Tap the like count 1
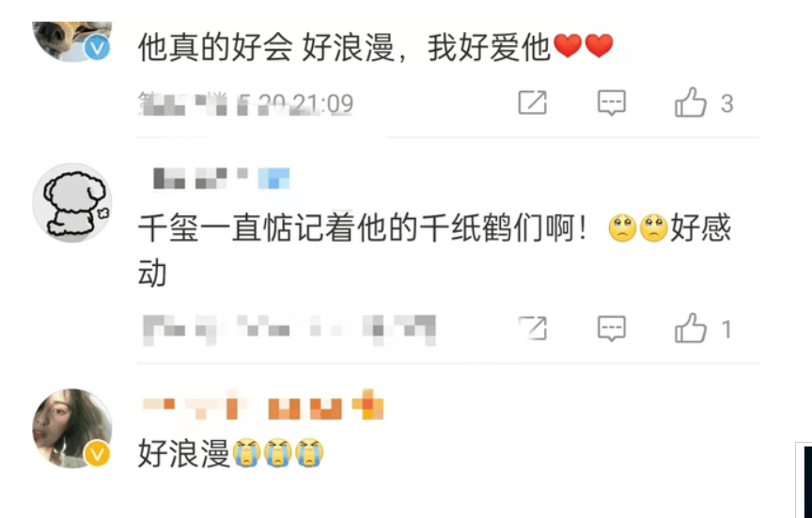 pyautogui.click(x=726, y=329)
